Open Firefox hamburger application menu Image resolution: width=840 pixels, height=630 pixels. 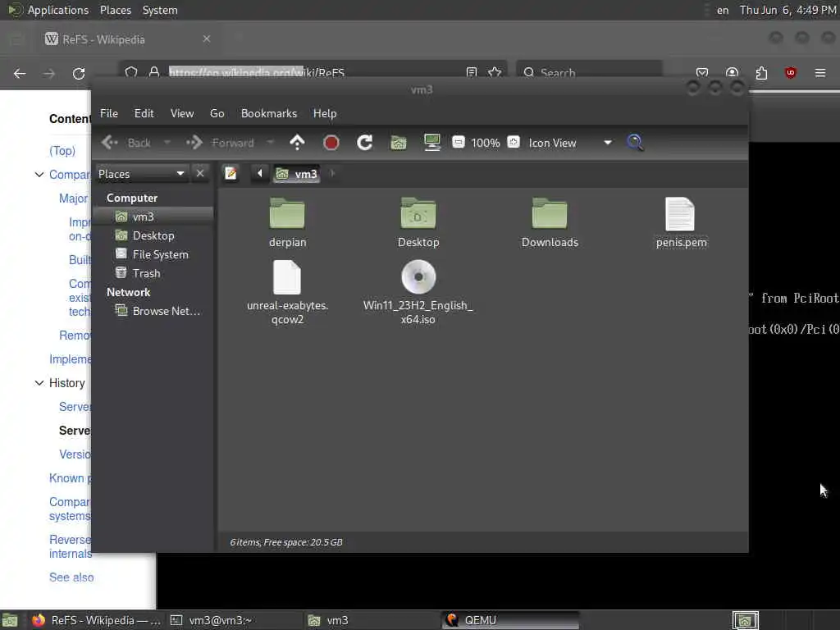tap(820, 73)
